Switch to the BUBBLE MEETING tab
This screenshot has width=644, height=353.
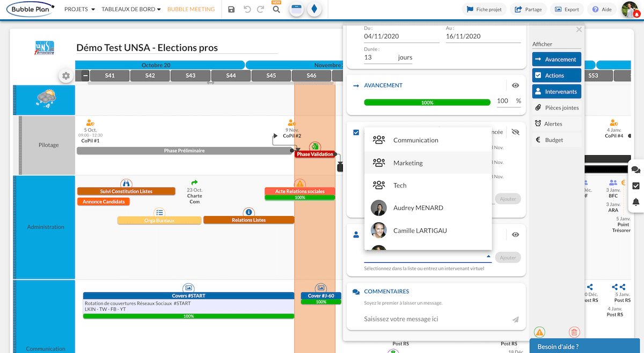[191, 9]
